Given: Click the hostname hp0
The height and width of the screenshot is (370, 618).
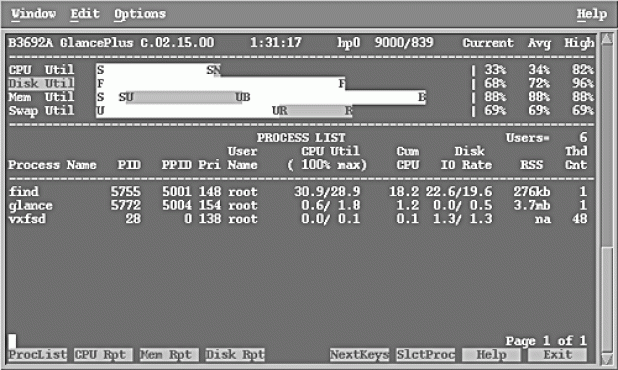Looking at the screenshot, I should [x=348, y=43].
